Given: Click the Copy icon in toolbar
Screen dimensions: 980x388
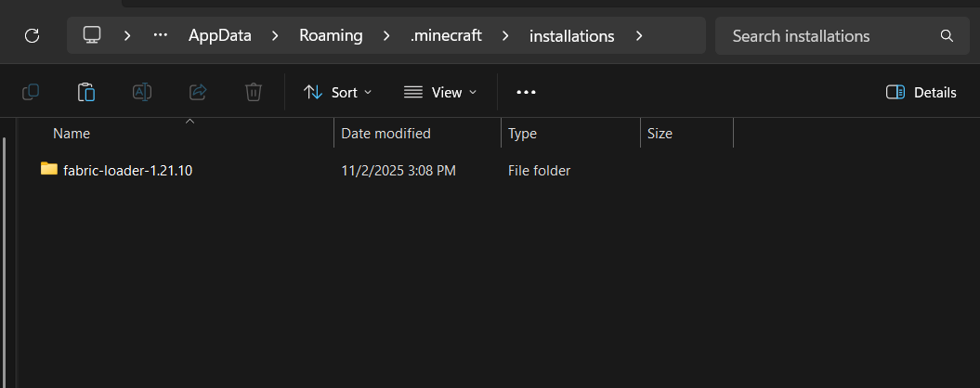Looking at the screenshot, I should click(31, 92).
